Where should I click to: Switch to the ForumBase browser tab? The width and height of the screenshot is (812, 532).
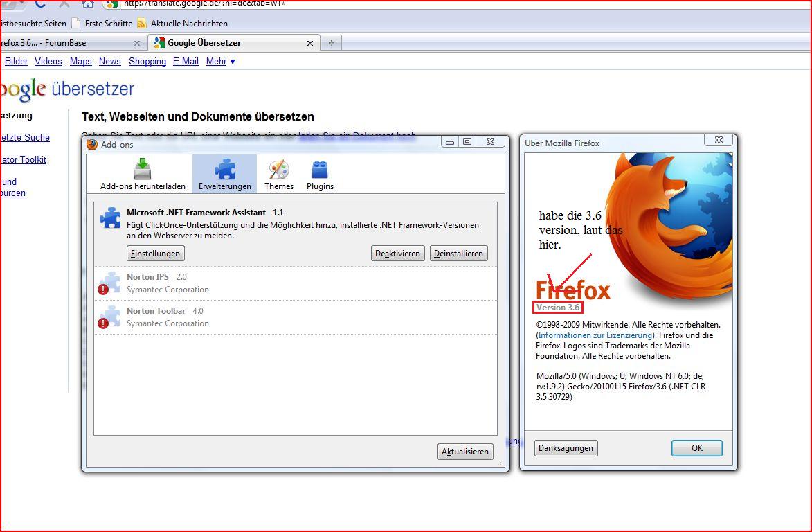73,42
